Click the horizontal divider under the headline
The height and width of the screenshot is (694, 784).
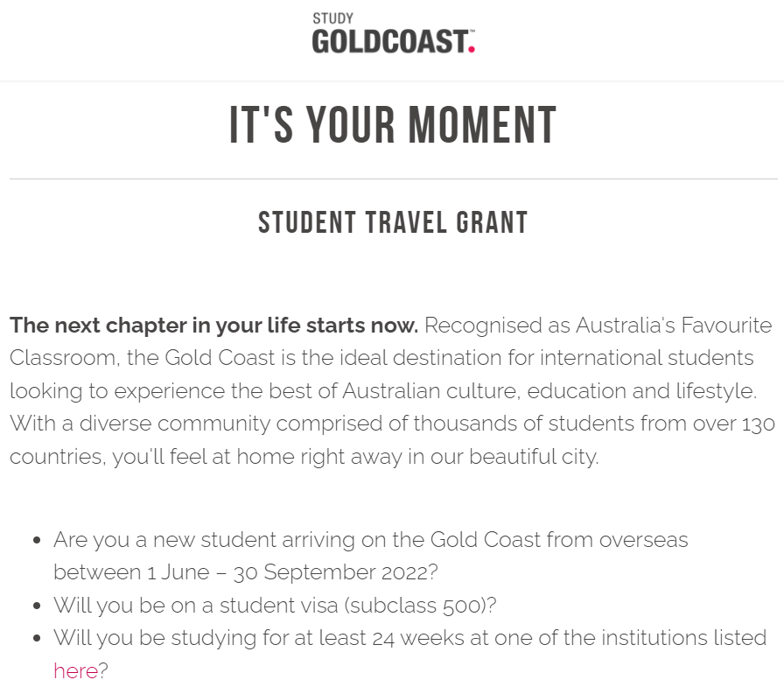point(393,179)
